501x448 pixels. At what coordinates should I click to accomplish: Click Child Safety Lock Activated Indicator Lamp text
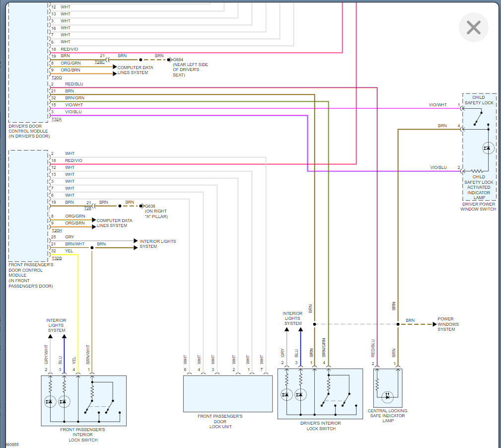click(479, 187)
